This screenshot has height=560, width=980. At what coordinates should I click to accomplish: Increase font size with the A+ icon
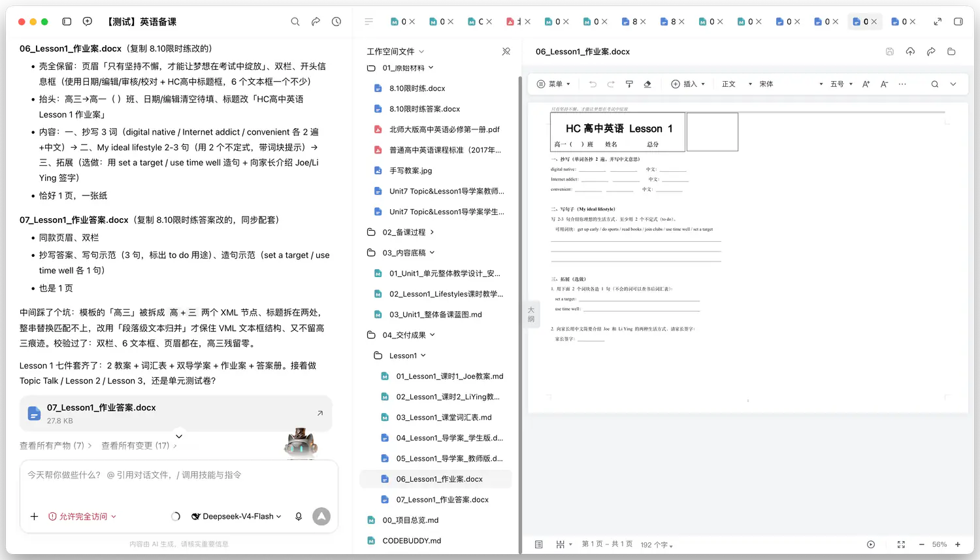(x=866, y=84)
